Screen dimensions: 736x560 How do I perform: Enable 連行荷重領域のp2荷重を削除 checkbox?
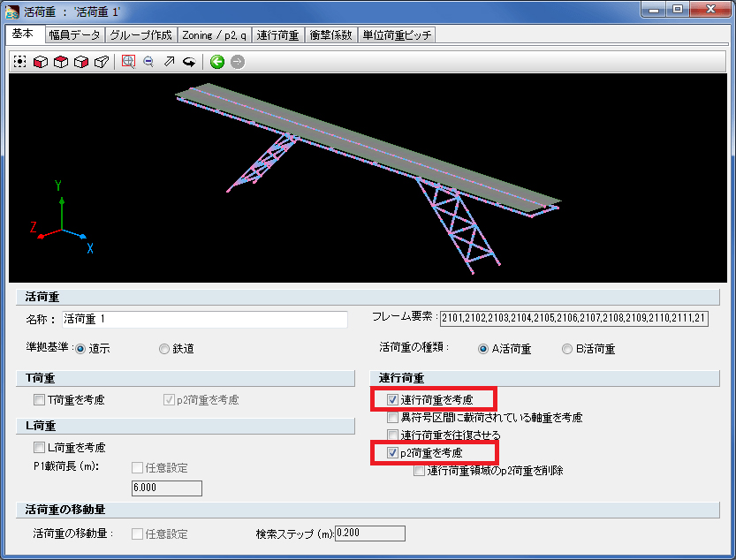419,470
